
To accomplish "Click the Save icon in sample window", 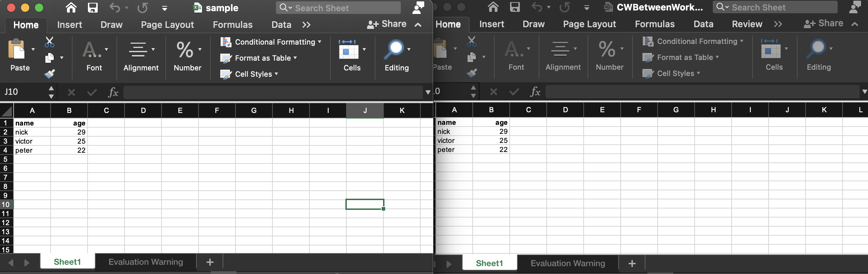I will tap(92, 8).
